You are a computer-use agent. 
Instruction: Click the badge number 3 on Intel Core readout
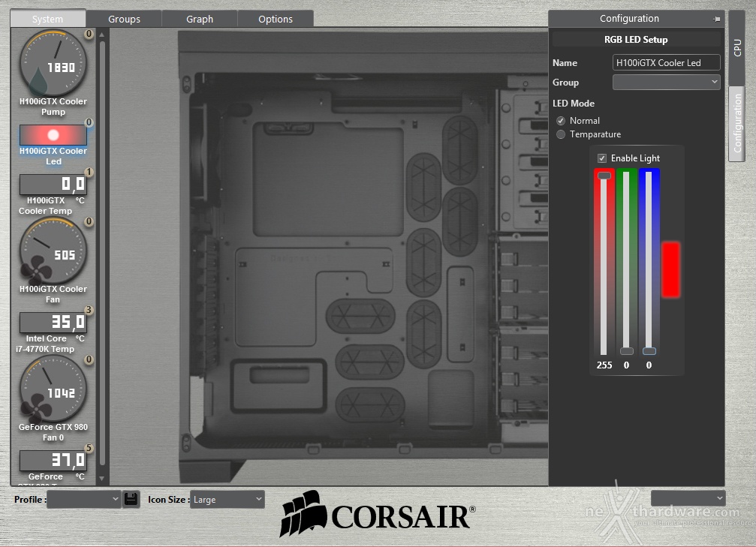coord(89,310)
